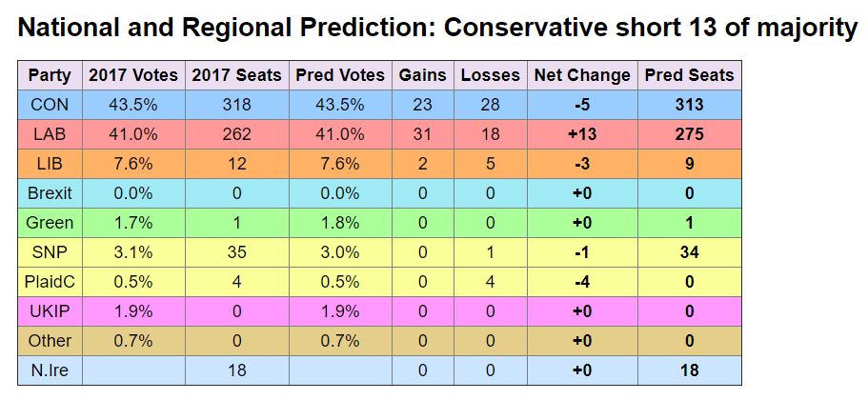Select the LAB party row label
This screenshot has height=400, width=868.
tap(50, 134)
